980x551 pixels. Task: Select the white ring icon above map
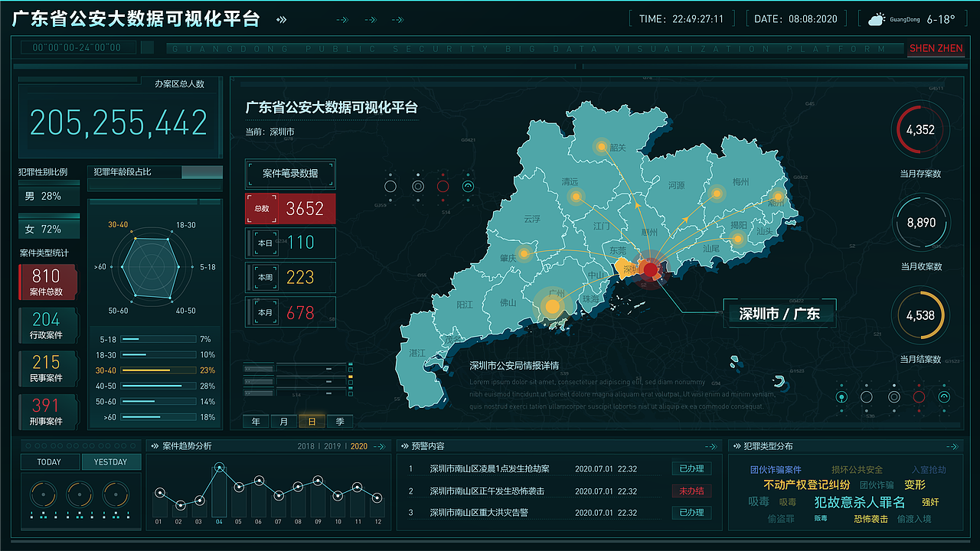[x=390, y=186]
